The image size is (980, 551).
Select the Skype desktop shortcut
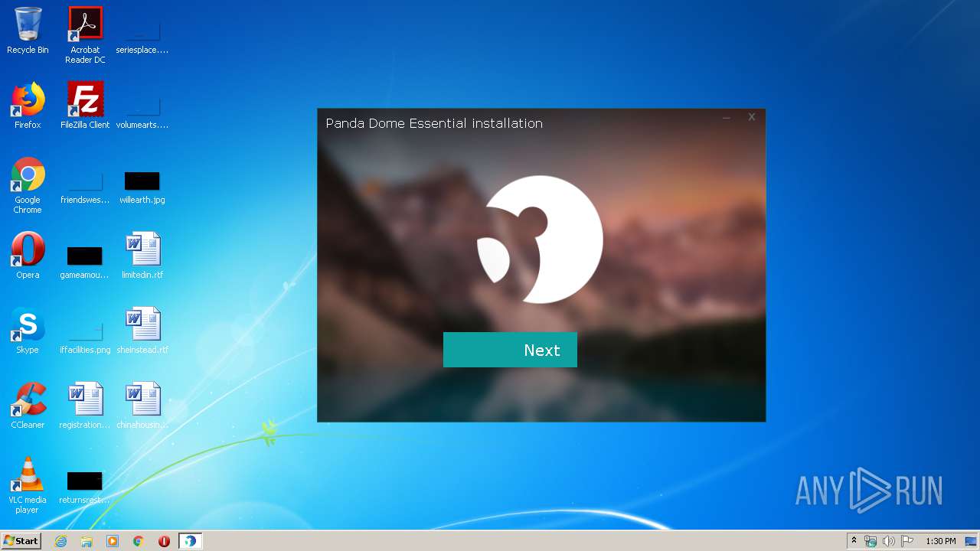coord(28,331)
